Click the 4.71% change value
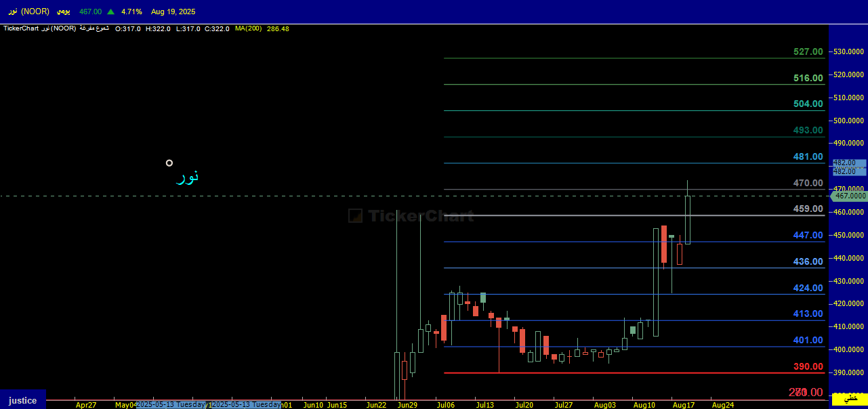 coord(131,12)
